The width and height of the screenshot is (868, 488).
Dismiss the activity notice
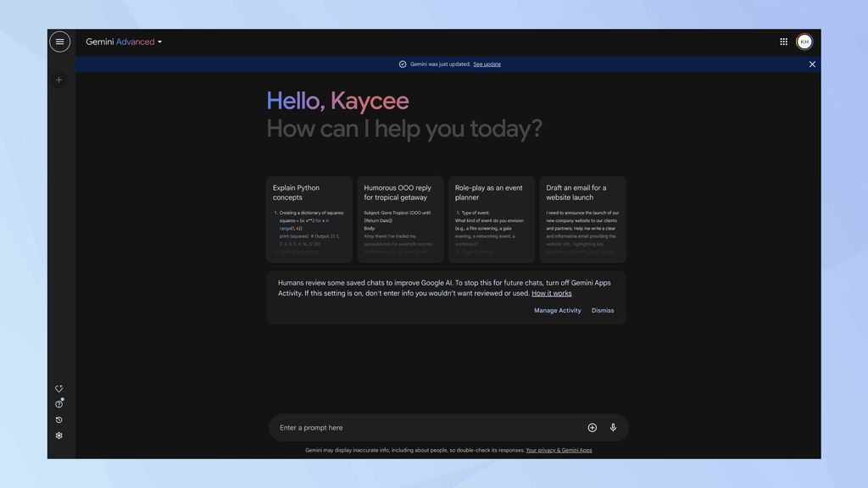[603, 310]
